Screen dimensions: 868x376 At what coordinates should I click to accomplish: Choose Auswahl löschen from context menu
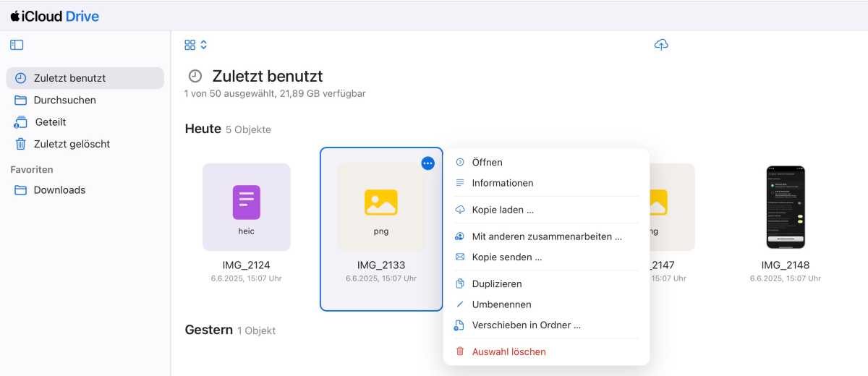click(546, 351)
